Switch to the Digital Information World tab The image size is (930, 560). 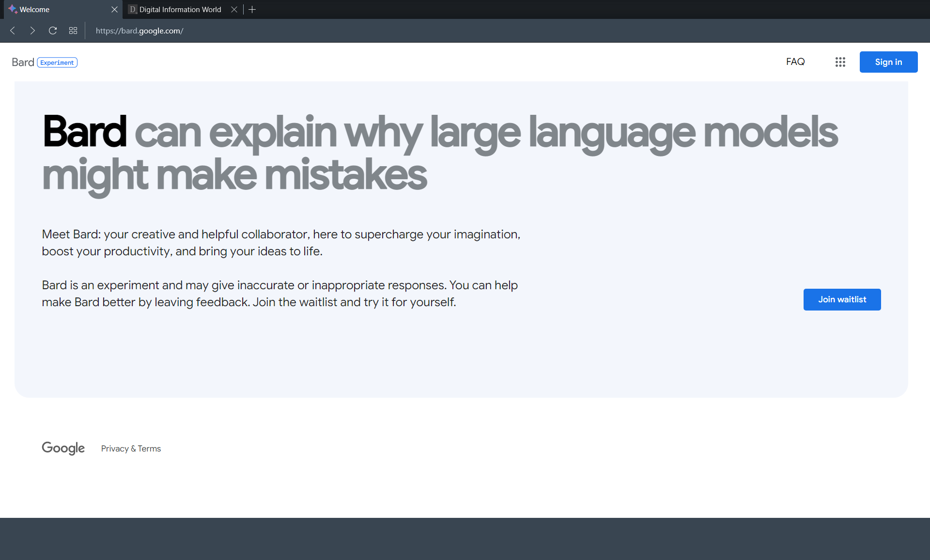click(180, 9)
